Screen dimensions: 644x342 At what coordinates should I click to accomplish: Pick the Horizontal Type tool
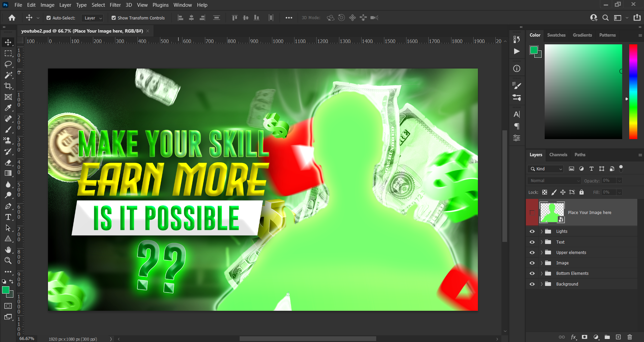[x=8, y=217]
